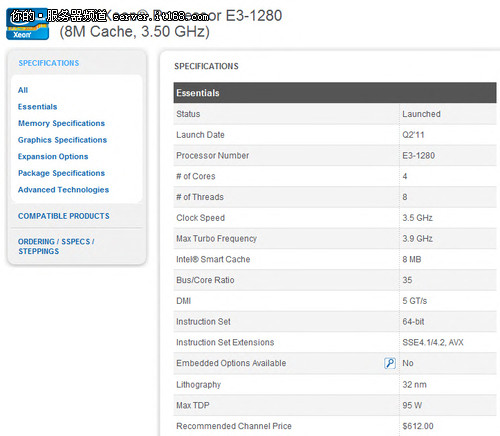Select the 3.5 GHz clock speed value

(x=417, y=218)
